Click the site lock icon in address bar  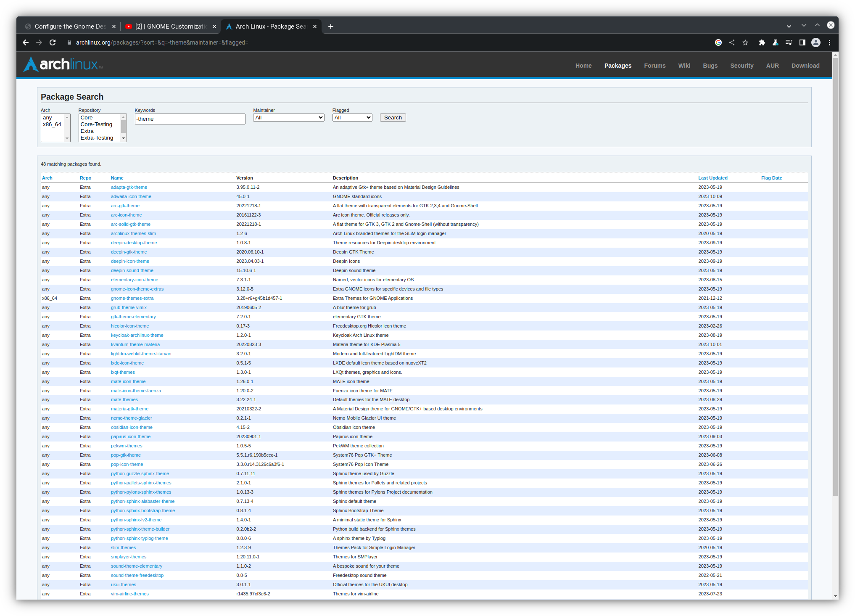tap(69, 42)
